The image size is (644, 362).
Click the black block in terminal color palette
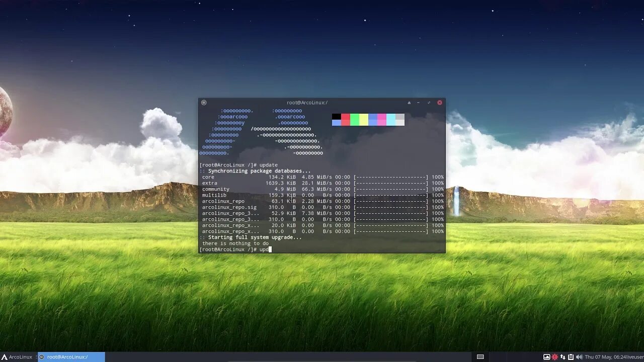tap(337, 117)
